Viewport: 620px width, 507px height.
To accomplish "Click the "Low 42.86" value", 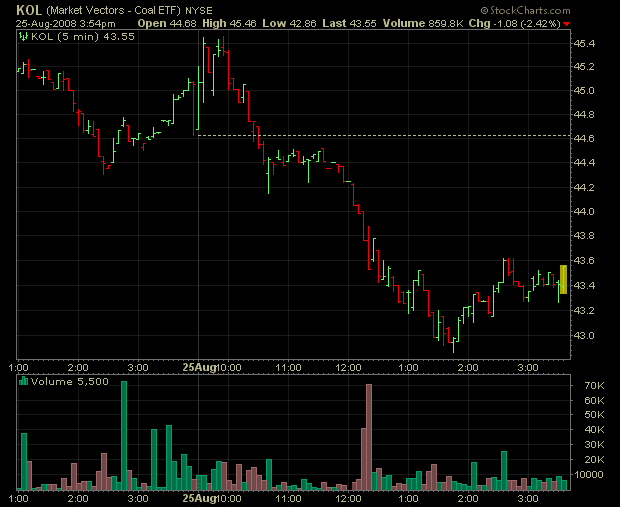I will click(289, 23).
